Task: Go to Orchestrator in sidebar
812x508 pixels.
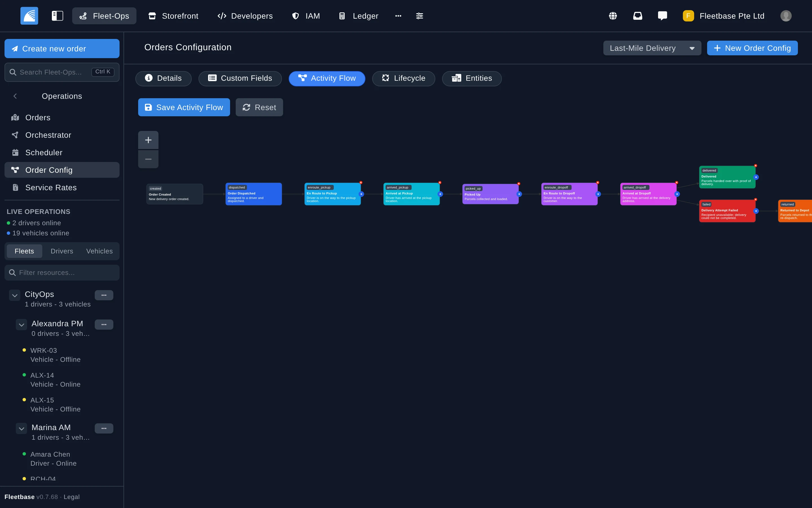Action: [x=62, y=135]
